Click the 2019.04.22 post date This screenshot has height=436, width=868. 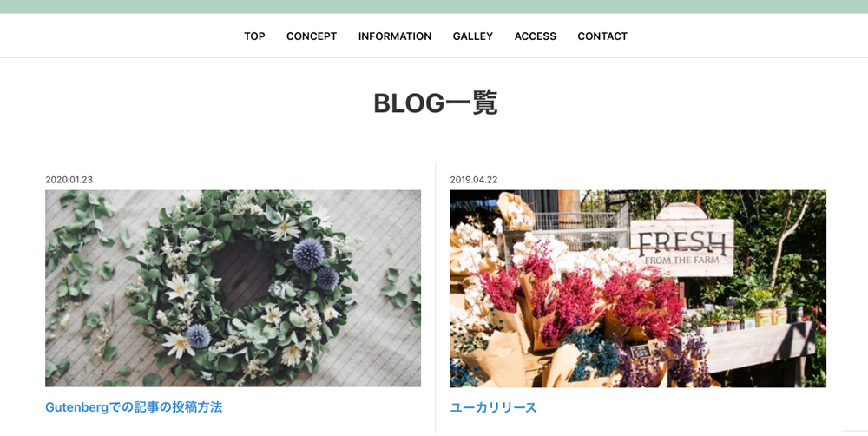pos(474,180)
